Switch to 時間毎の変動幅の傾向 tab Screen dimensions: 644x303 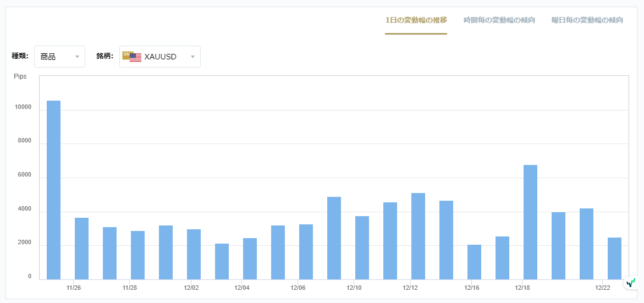coord(499,20)
